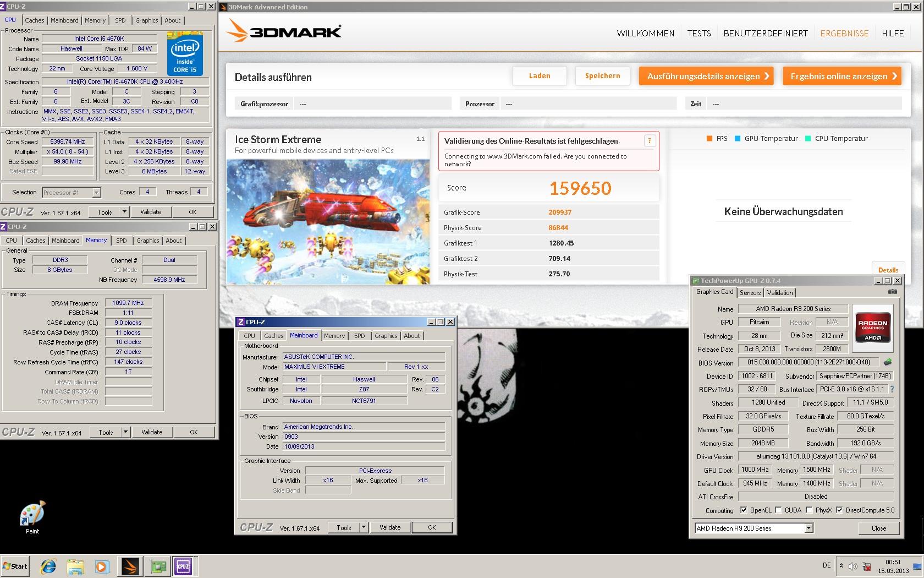The width and height of the screenshot is (924, 578).
Task: Switch to CPU-Z taskbar button
Action: (x=184, y=566)
